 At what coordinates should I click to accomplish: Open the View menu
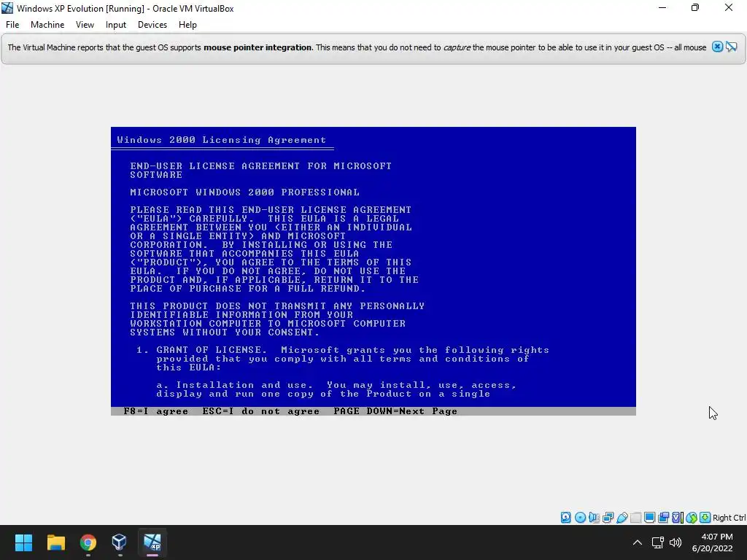click(x=85, y=25)
